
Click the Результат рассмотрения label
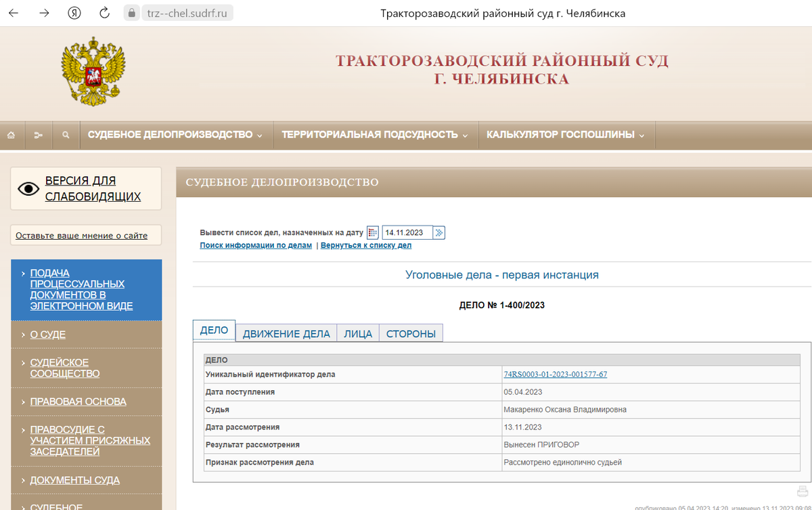pyautogui.click(x=252, y=445)
